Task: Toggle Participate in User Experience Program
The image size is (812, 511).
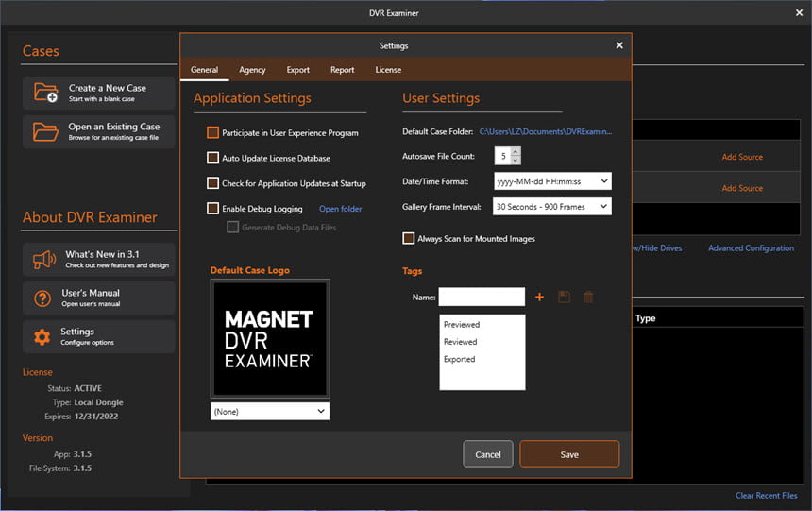Action: click(x=212, y=132)
